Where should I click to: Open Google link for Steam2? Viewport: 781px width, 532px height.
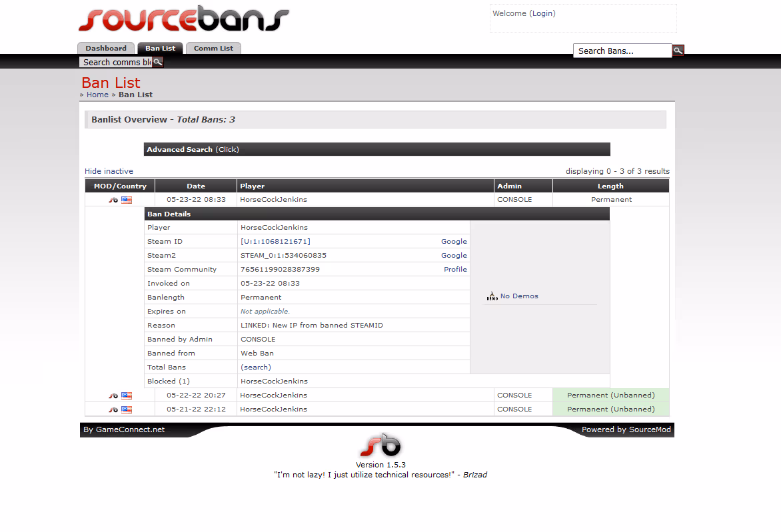(x=454, y=255)
